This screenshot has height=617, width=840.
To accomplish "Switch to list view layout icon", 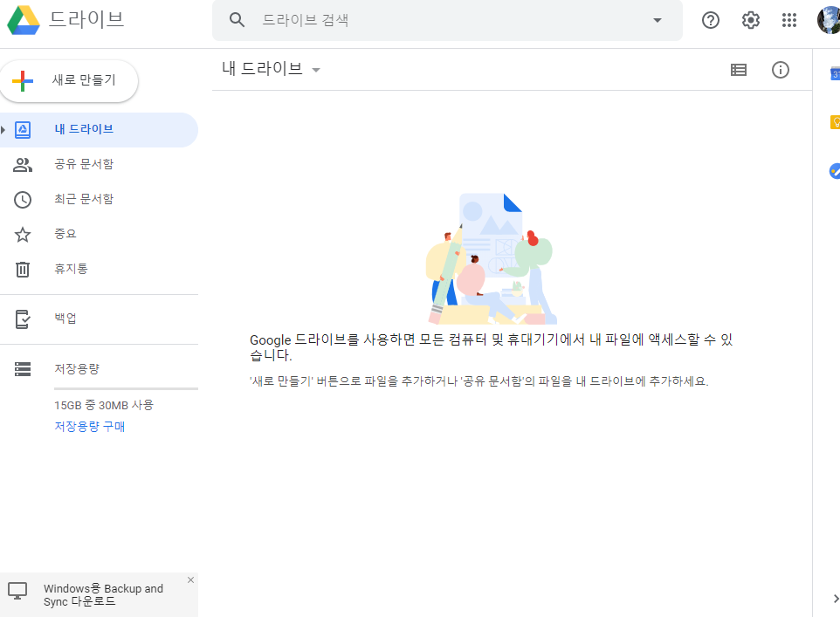I will coord(739,70).
